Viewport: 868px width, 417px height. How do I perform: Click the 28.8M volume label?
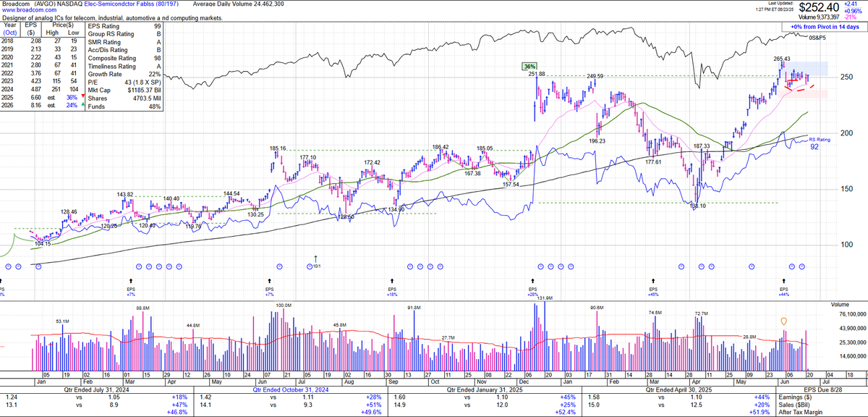[x=749, y=337]
